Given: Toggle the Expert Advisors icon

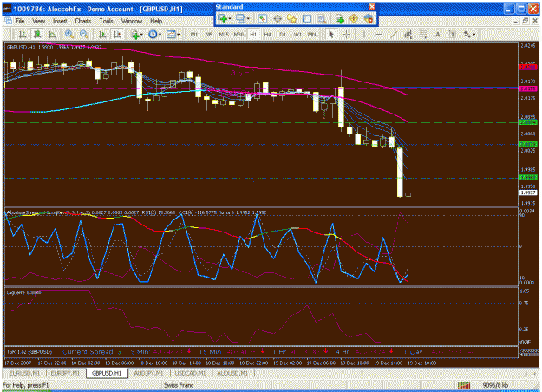Looking at the screenshot, I should click(x=369, y=19).
